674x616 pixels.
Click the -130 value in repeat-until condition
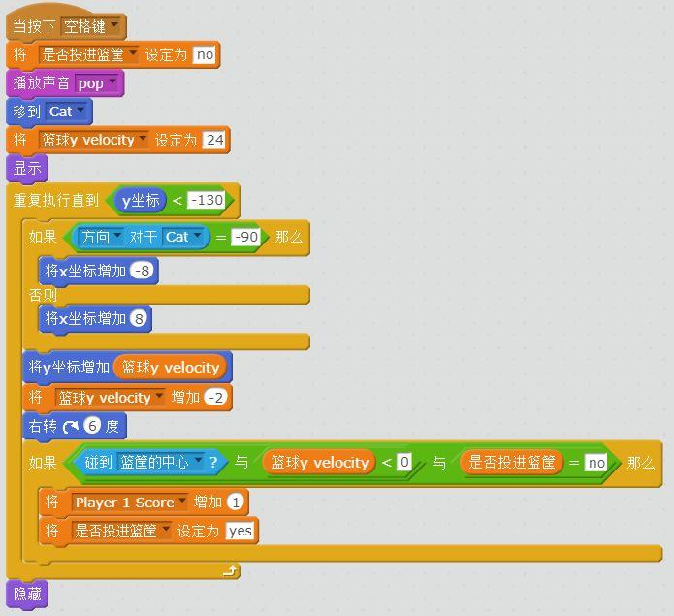[x=207, y=200]
